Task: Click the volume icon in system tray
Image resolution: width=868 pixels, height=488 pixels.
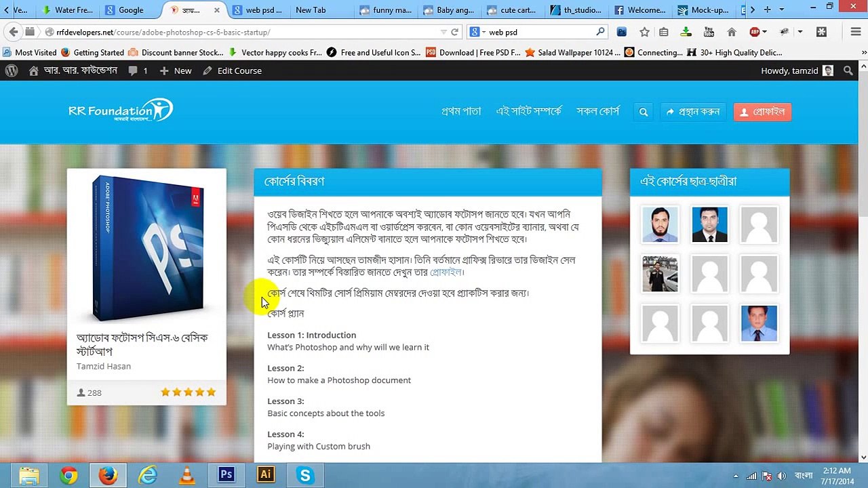Action: point(782,476)
